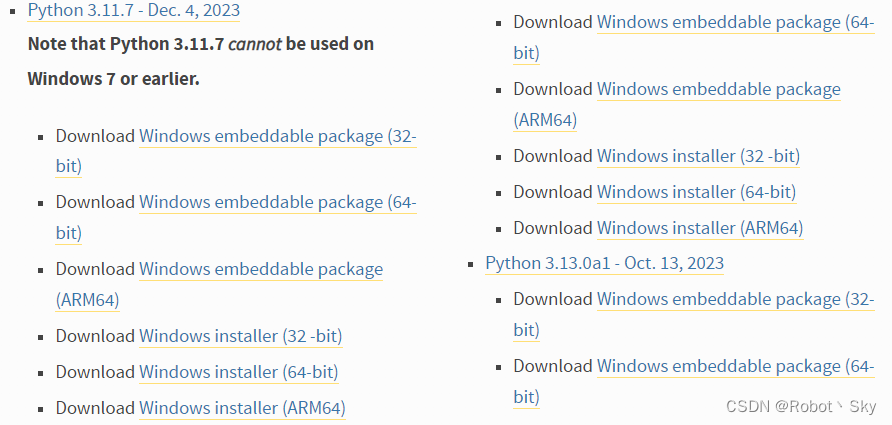This screenshot has width=892, height=425.
Task: Click Windows installer (32-bit) link above Python 3.13.0a1
Action: point(699,156)
